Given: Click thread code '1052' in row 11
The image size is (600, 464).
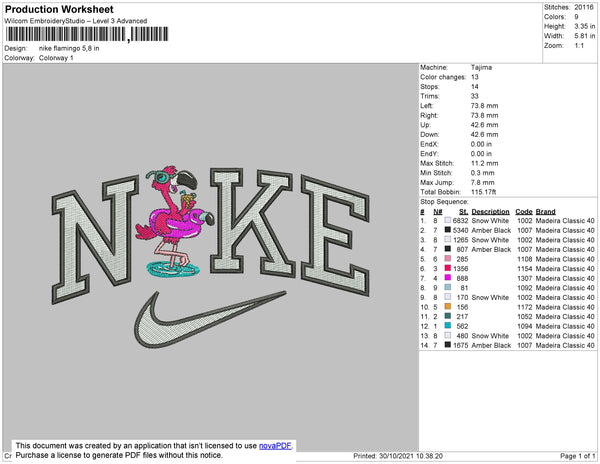Looking at the screenshot, I should point(525,316).
